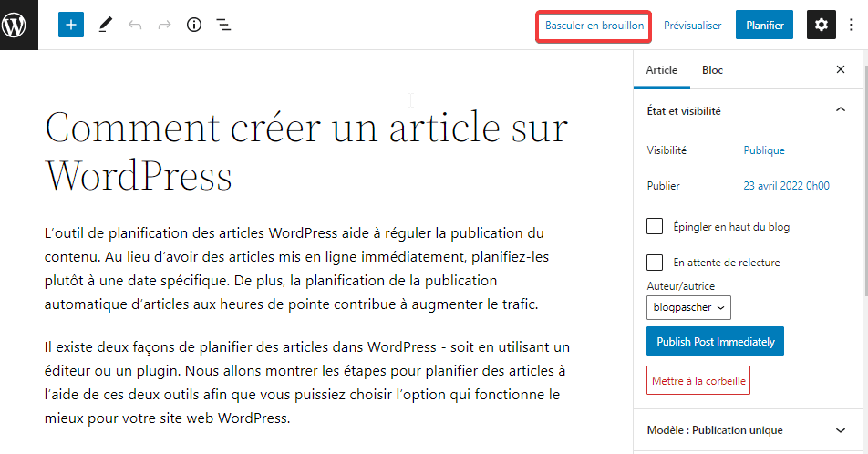Toggle the settings gear sidebar icon
Screen dimensions: 868x454
[x=821, y=25]
